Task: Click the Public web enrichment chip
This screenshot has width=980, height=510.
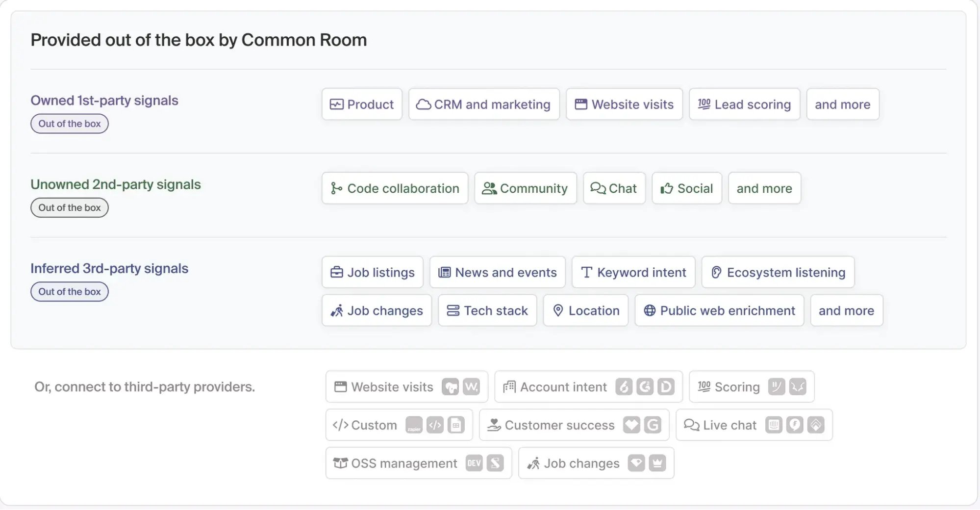Action: pyautogui.click(x=719, y=311)
